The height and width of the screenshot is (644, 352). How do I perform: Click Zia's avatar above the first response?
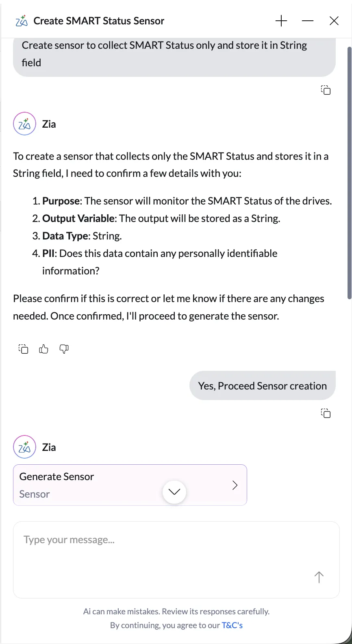[x=24, y=124]
